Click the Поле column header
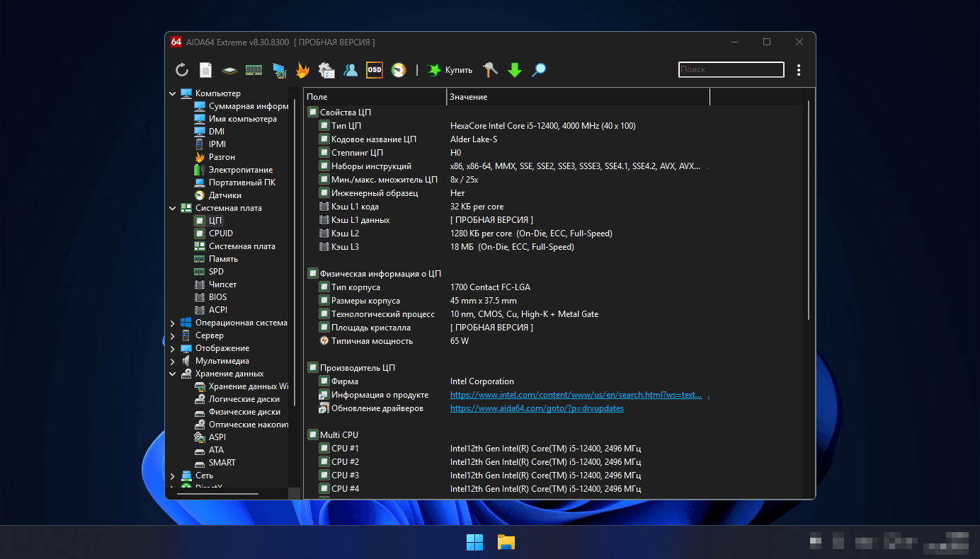 (x=375, y=97)
